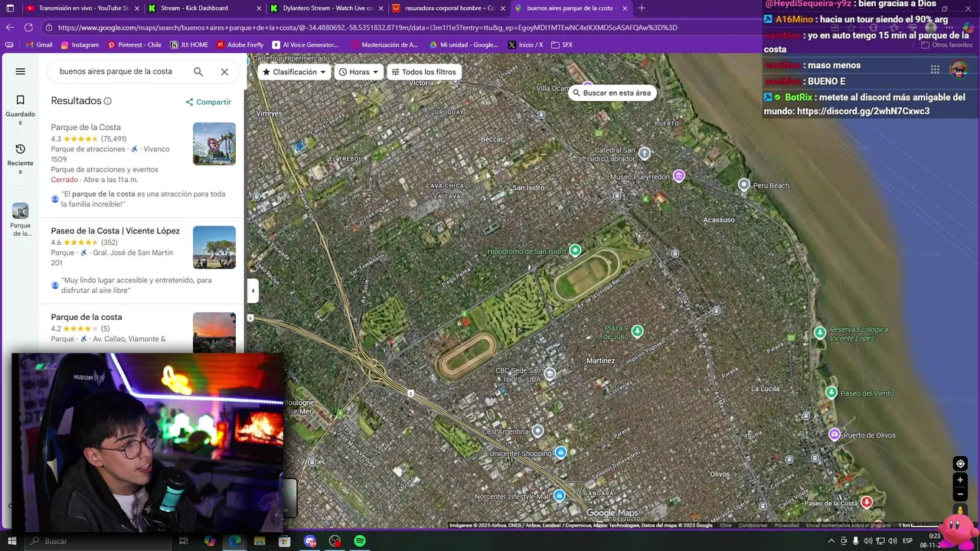Open the Parque de la... recent thumbnail in sidebar
The height and width of the screenshot is (551, 980).
click(21, 220)
